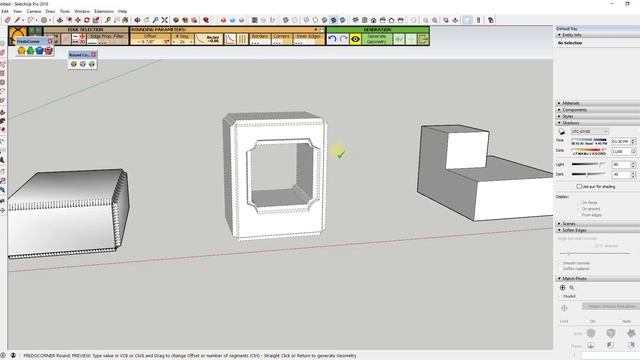Click the shadow time 01:30 PM field
Image resolution: width=640 pixels, height=360 pixels.
[x=620, y=142]
